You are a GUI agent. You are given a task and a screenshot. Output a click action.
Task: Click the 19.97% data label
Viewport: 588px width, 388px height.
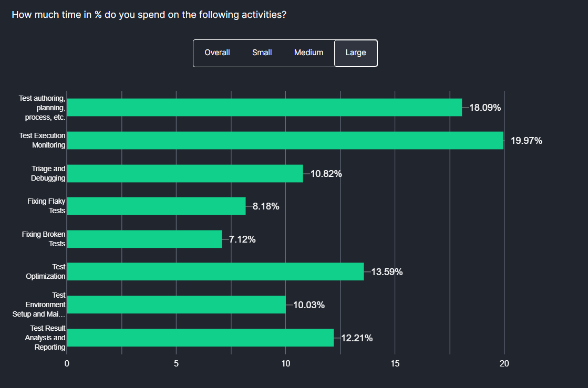click(525, 141)
